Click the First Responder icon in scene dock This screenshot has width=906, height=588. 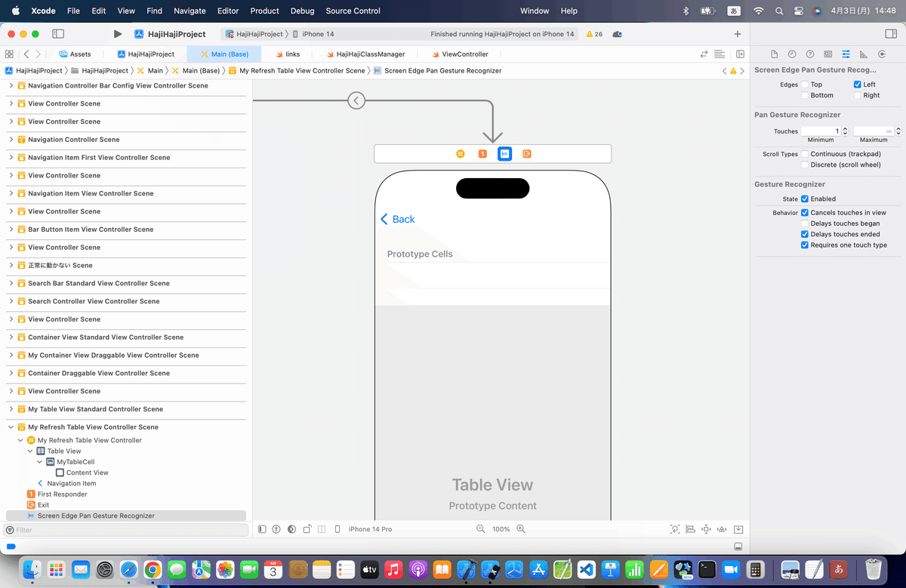(482, 154)
